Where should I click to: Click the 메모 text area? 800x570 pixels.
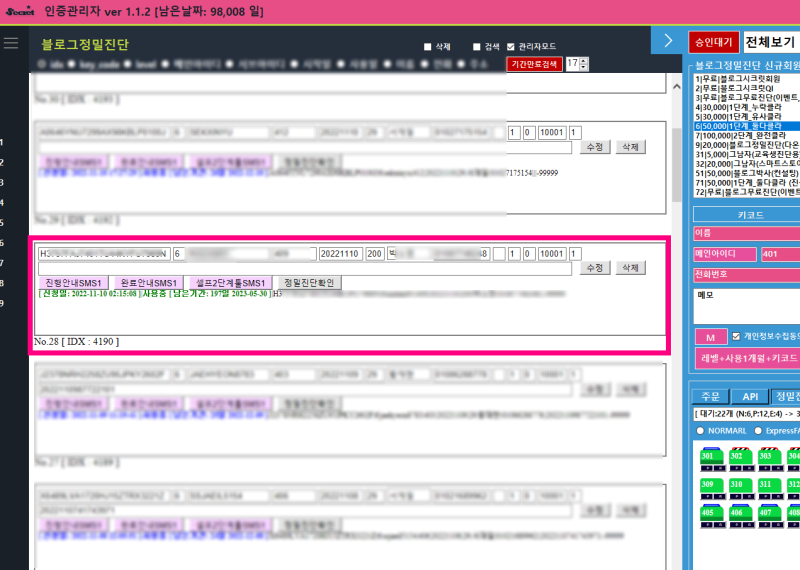click(746, 306)
